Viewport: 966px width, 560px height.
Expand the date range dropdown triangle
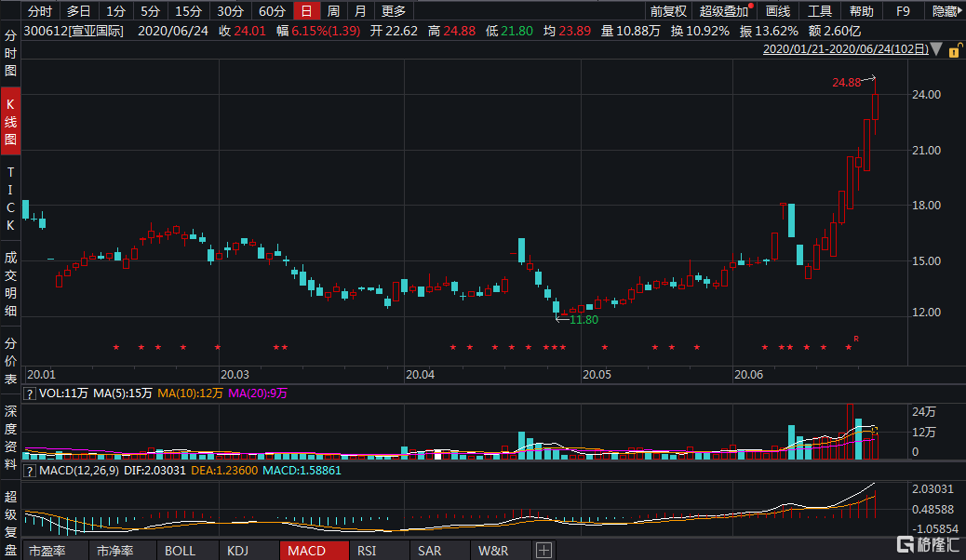tap(936, 48)
